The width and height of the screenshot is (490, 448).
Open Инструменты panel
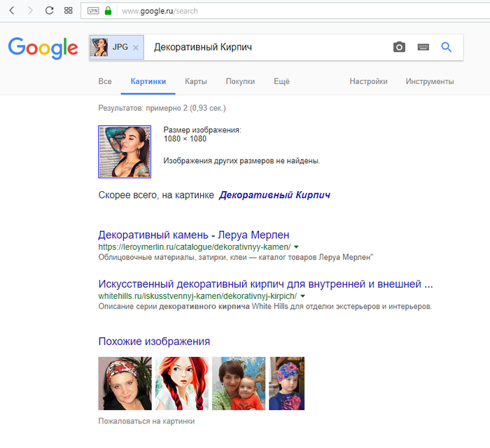click(430, 81)
